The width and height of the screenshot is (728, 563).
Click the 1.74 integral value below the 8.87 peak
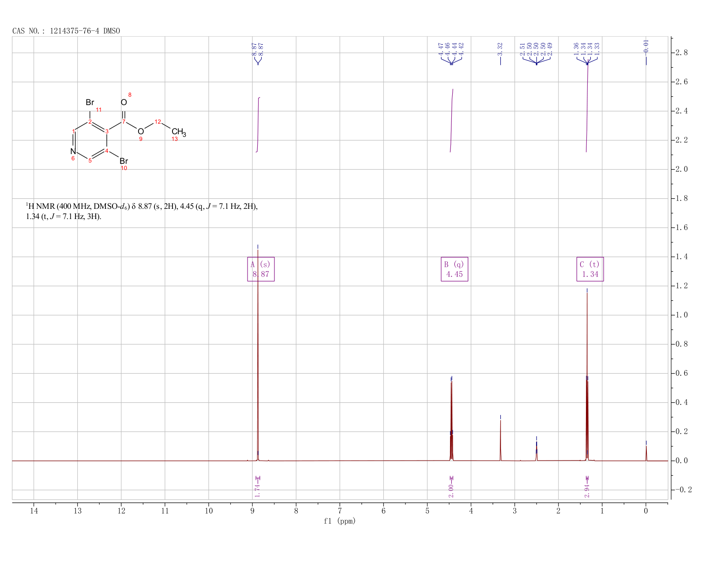[258, 490]
